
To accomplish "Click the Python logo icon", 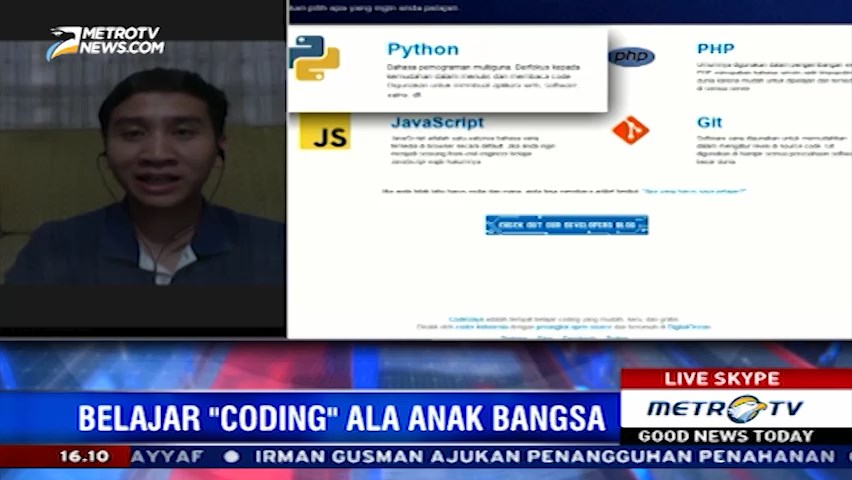I will (x=316, y=58).
